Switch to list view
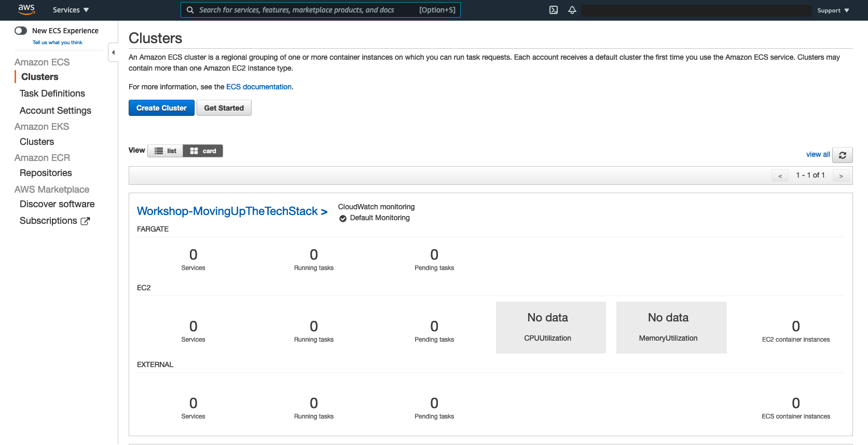 [166, 151]
